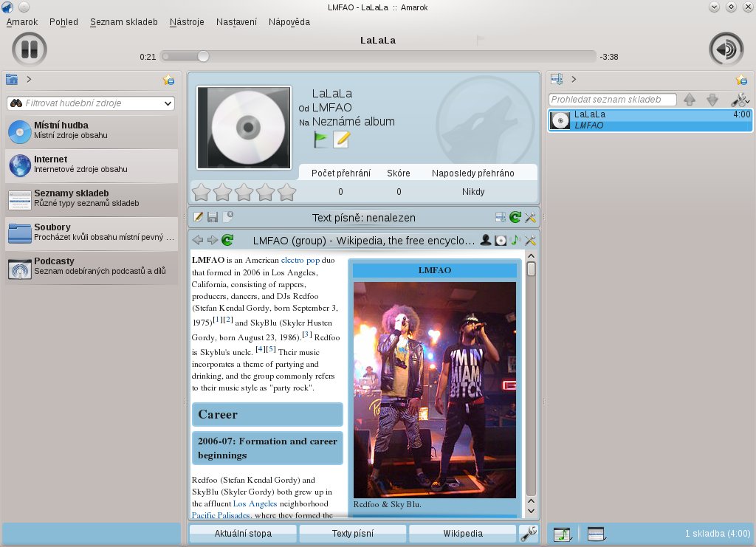Click the media sources home icon
The width and height of the screenshot is (756, 547).
click(12, 80)
